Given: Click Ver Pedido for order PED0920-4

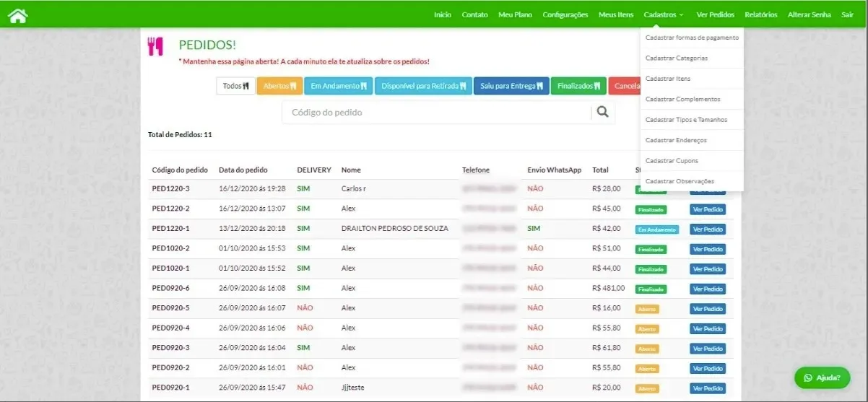Looking at the screenshot, I should (708, 328).
